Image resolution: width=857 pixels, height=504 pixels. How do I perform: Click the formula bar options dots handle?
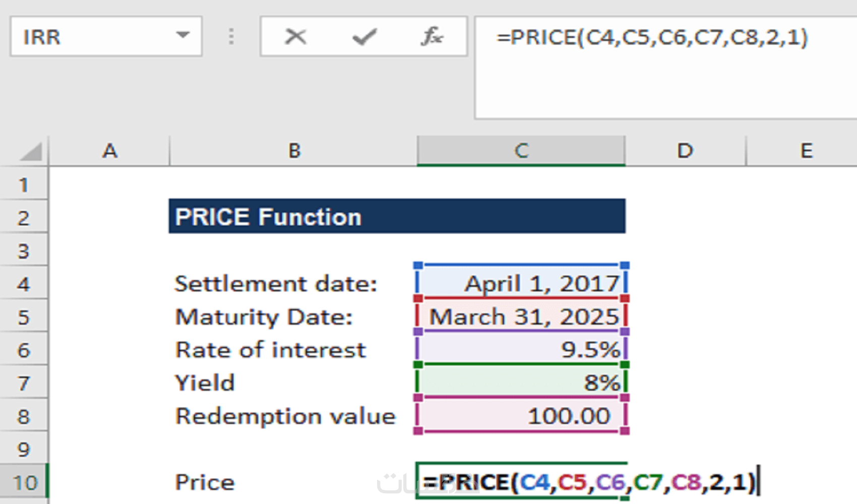tap(231, 36)
